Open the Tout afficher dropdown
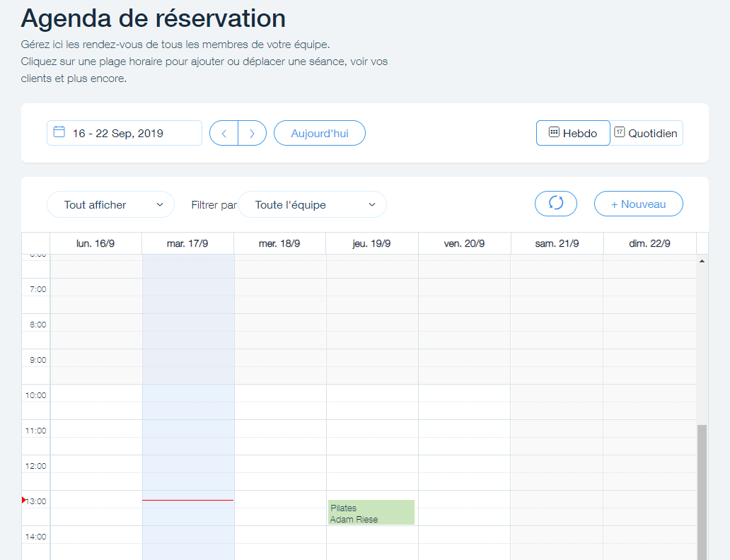The height and width of the screenshot is (560, 730). [111, 204]
